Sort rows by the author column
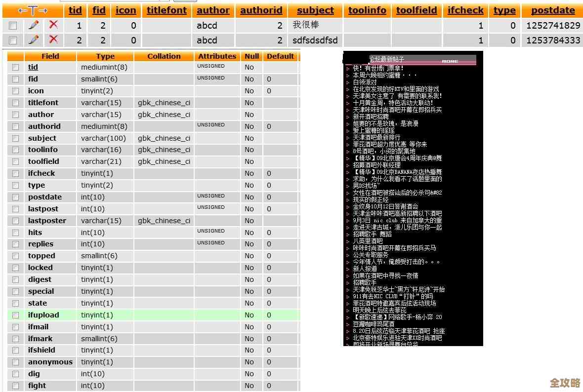The width and height of the screenshot is (583, 392). [x=213, y=10]
